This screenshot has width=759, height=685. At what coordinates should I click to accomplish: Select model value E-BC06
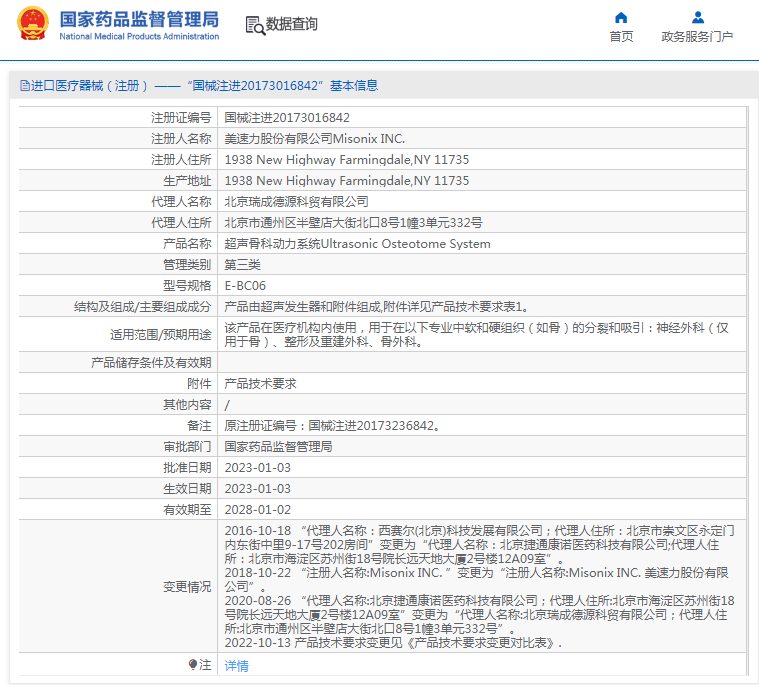(x=245, y=286)
